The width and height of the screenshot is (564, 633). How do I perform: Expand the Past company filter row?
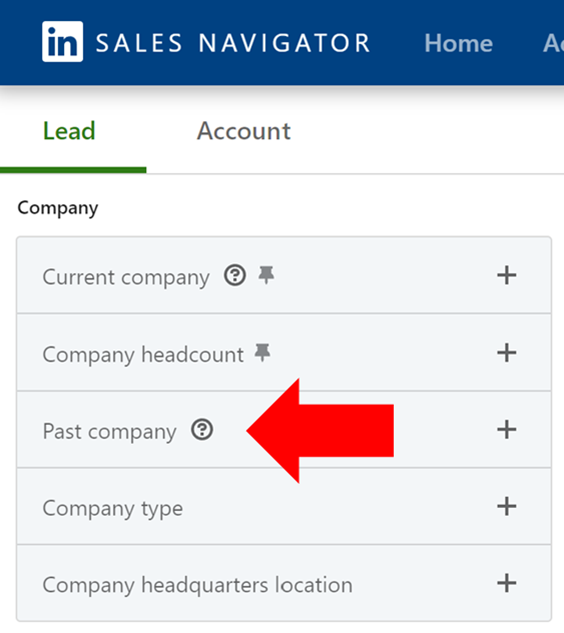tap(284, 430)
